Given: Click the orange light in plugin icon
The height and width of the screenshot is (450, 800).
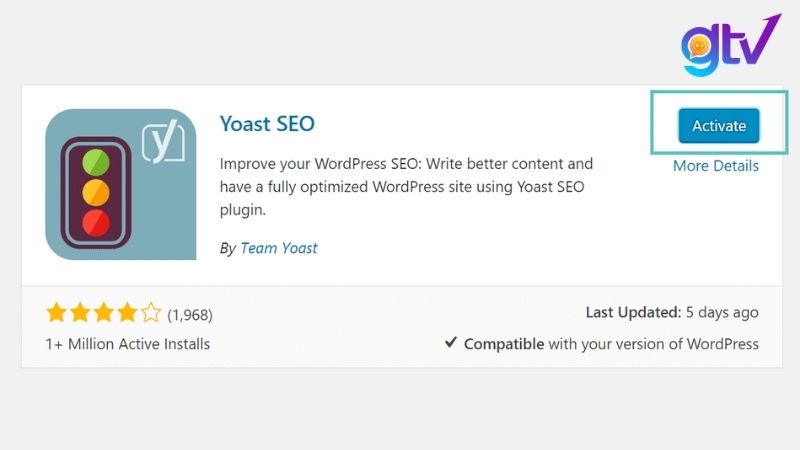Looking at the screenshot, I should tap(95, 190).
